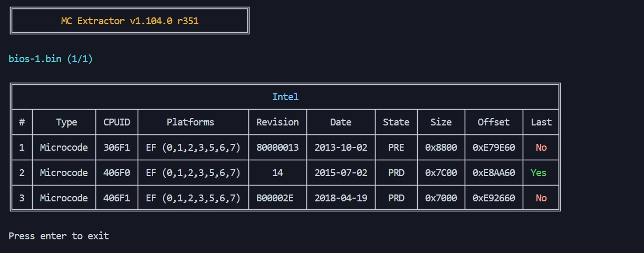Select size value 0x7000

click(441, 198)
